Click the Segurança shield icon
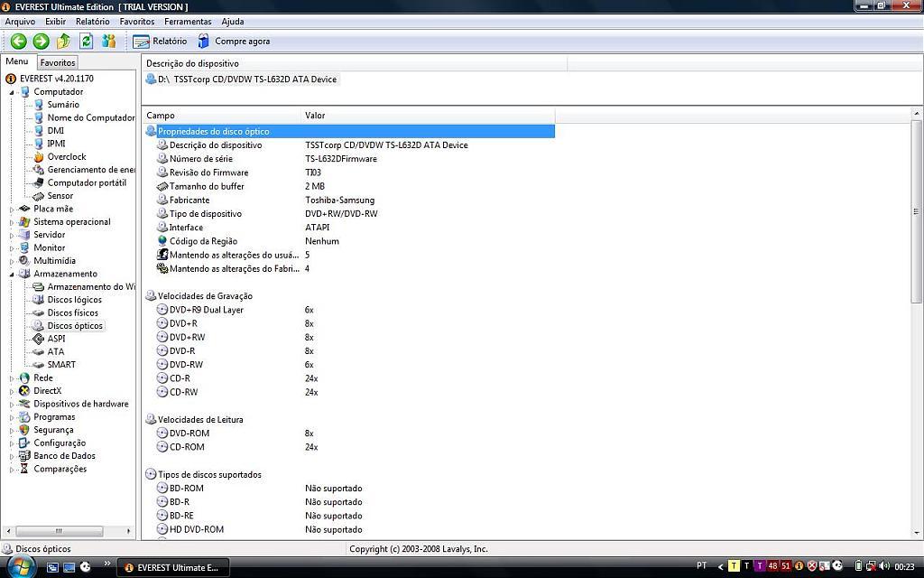 [x=24, y=430]
